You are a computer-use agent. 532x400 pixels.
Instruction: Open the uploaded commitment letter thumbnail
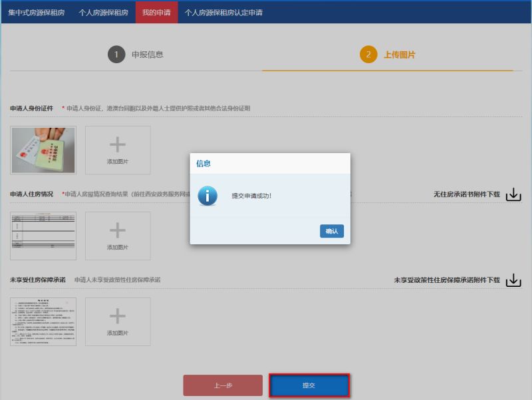tap(43, 321)
